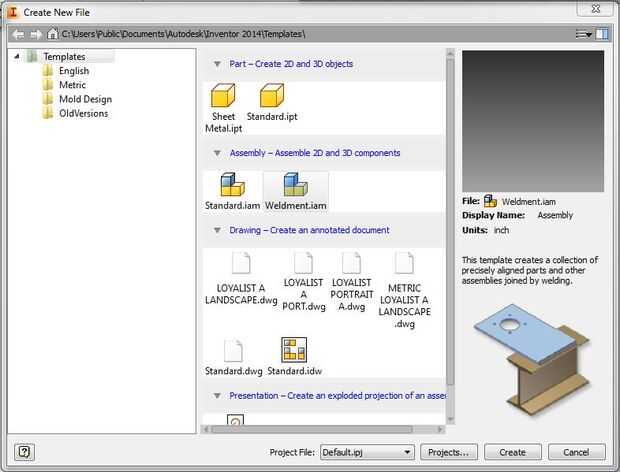
Task: Collapse the Templates tree node
Action: tap(17, 57)
